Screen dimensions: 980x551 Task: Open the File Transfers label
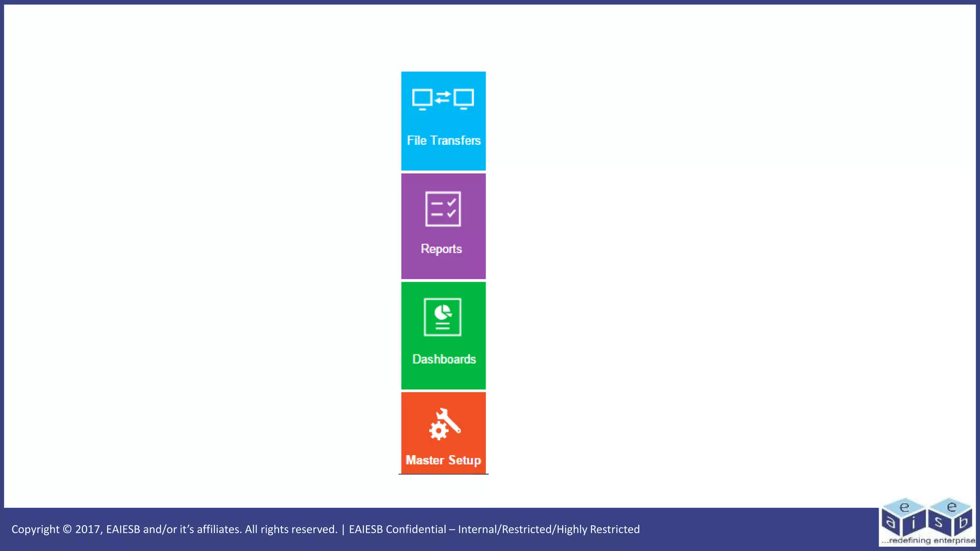(x=444, y=141)
